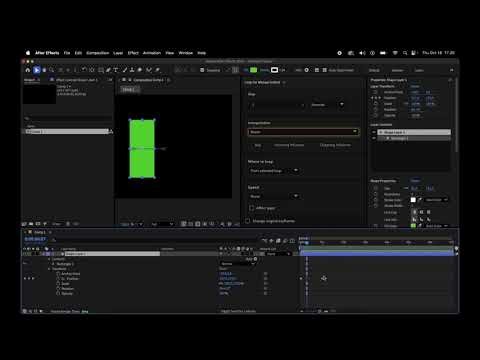
Task: Toggle the Snapping checkbox
Action: tap(202, 70)
